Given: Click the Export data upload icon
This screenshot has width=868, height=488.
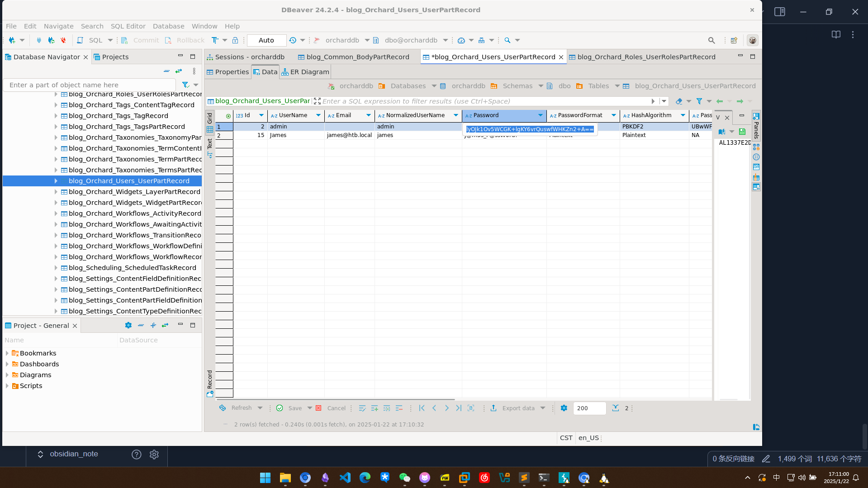Looking at the screenshot, I should tap(493, 408).
